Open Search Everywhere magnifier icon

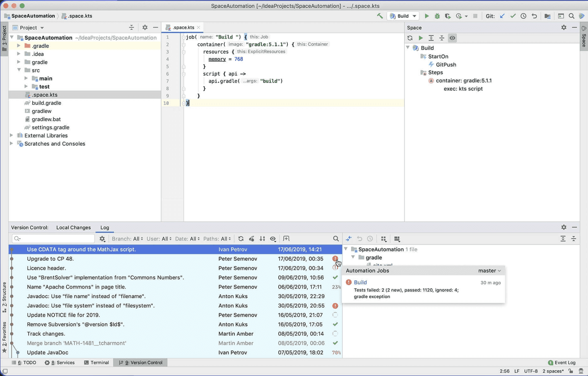pos(571,16)
